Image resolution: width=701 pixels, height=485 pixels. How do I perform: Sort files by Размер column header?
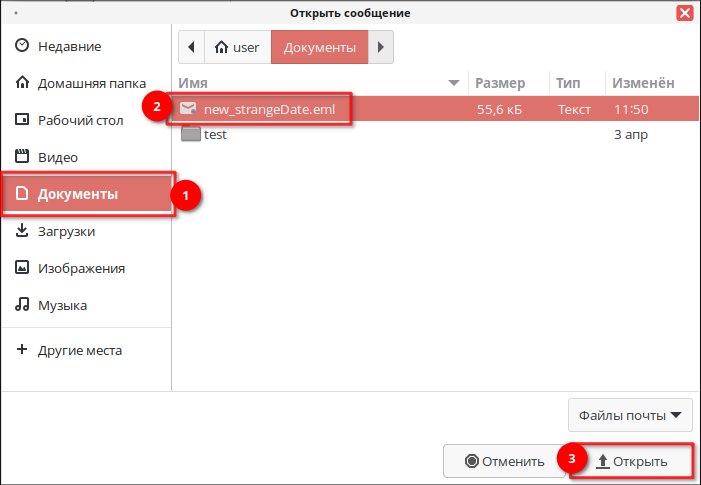tap(500, 83)
